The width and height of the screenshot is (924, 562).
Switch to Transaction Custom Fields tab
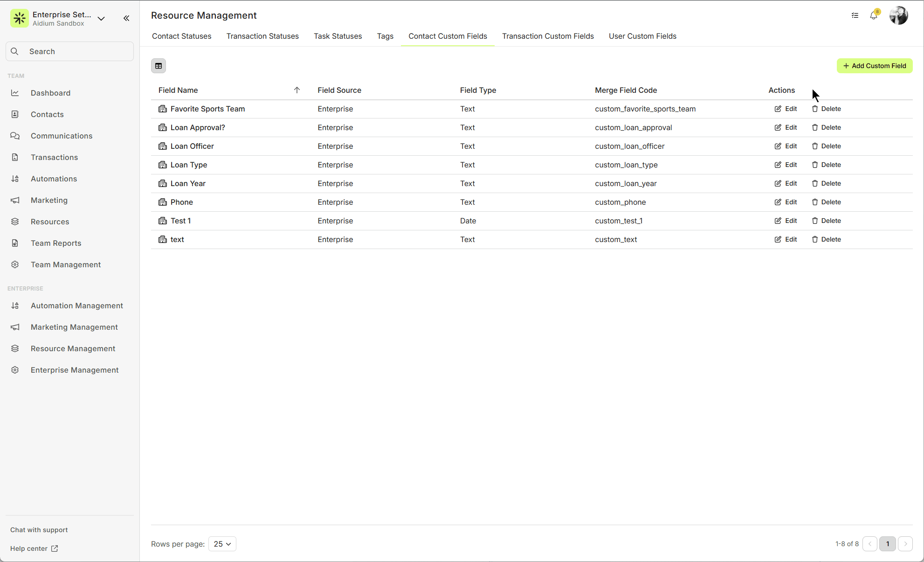click(x=548, y=36)
